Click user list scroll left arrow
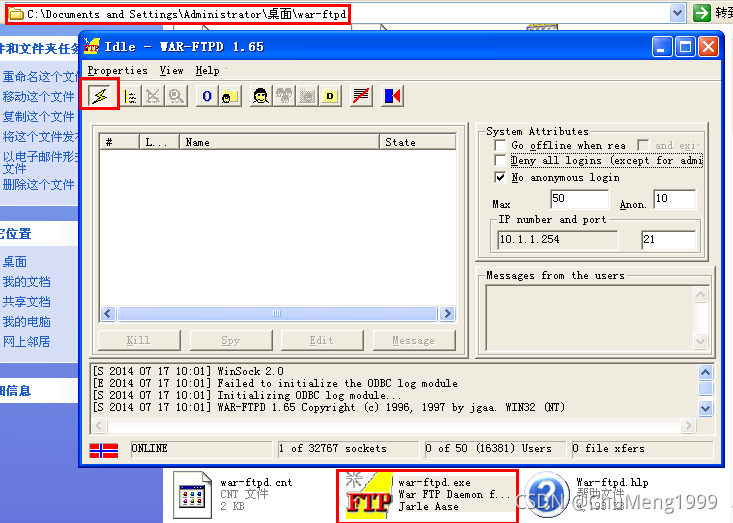 (108, 313)
